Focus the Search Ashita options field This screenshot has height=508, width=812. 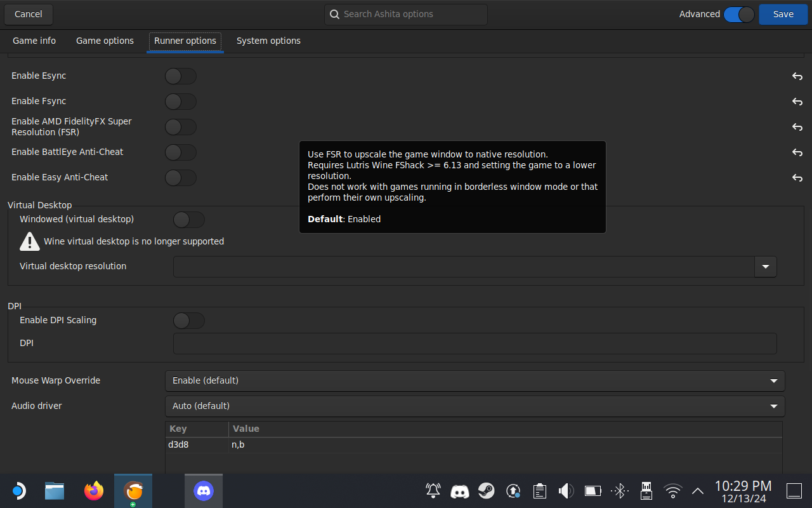pos(406,14)
